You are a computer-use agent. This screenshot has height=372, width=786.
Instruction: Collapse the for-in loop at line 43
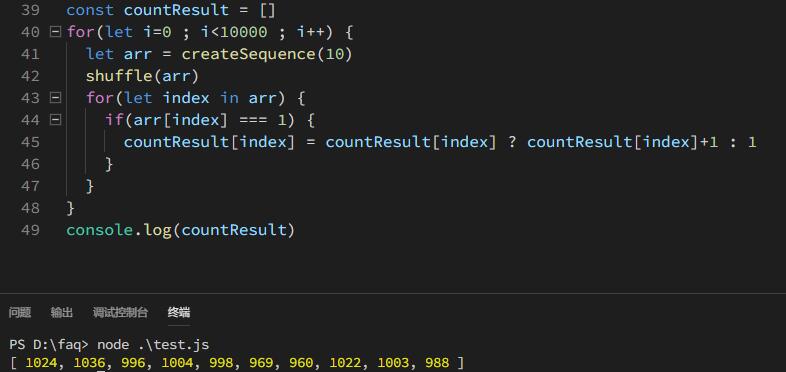55,98
